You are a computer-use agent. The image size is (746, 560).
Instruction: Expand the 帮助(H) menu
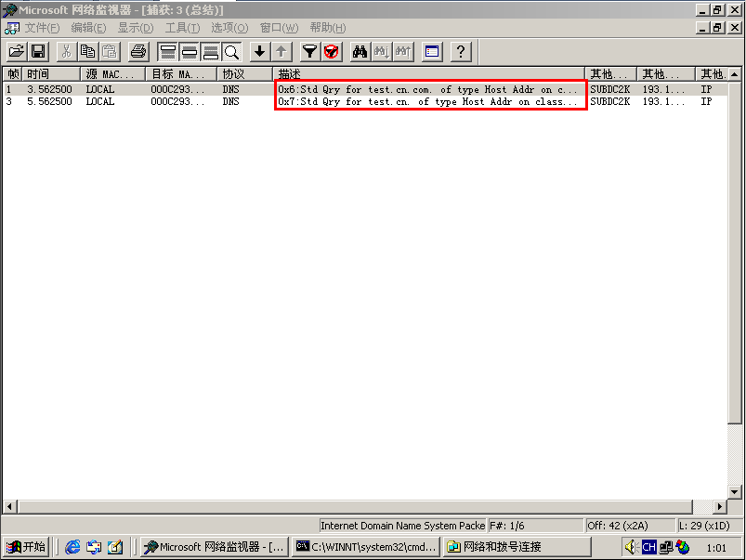point(329,28)
